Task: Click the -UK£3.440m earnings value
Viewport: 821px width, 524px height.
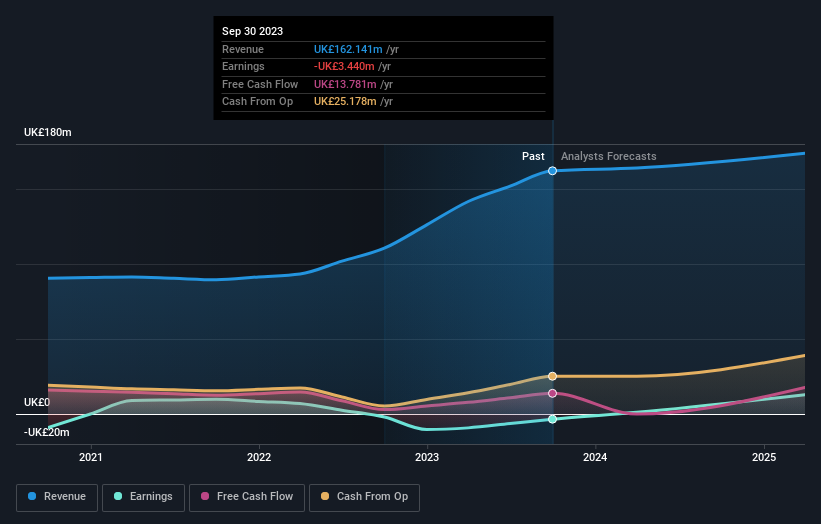Action: (x=344, y=66)
